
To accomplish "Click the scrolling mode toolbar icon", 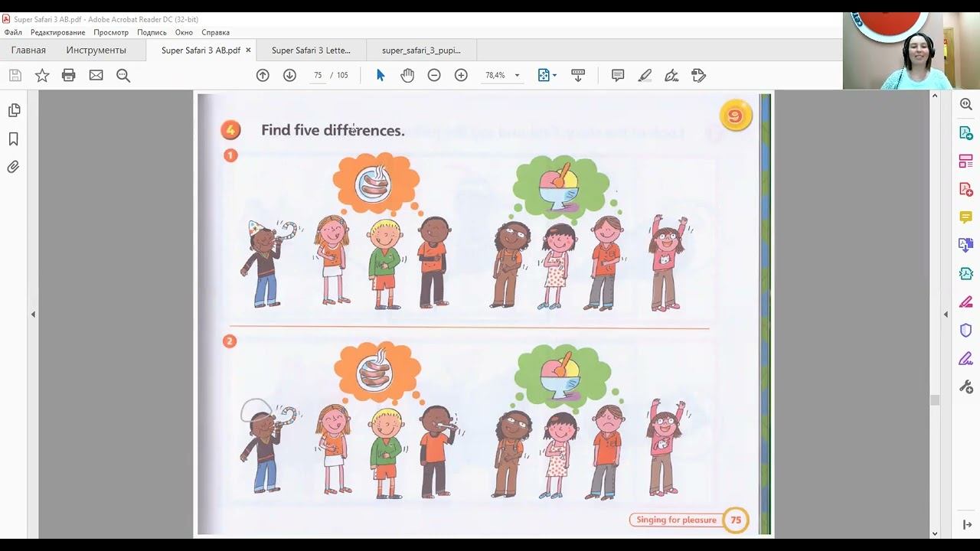I will [578, 75].
